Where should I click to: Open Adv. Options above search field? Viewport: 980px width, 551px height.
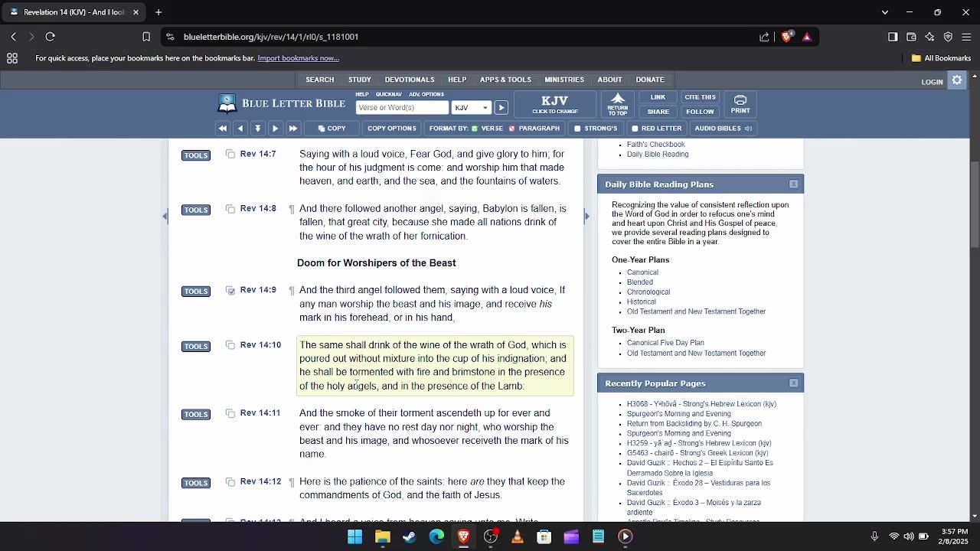pyautogui.click(x=426, y=95)
